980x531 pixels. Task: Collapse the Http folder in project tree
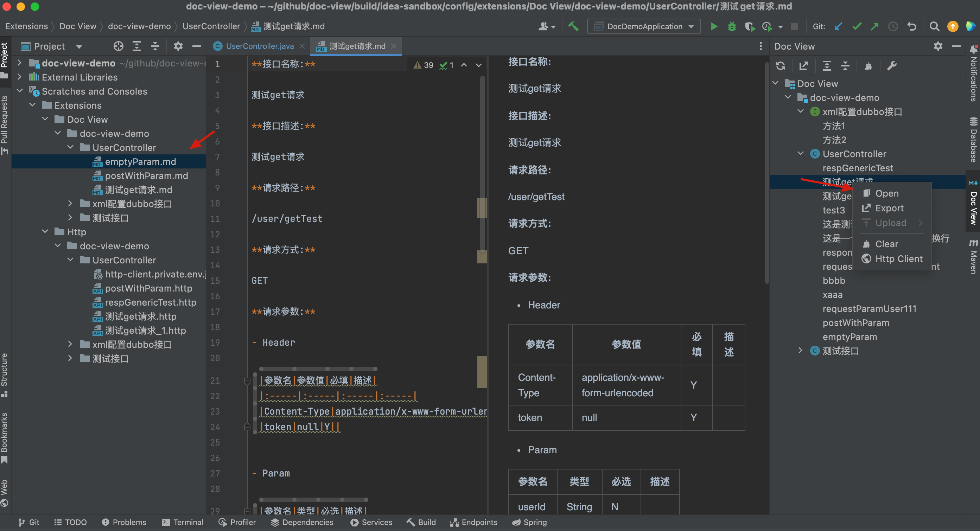(45, 232)
